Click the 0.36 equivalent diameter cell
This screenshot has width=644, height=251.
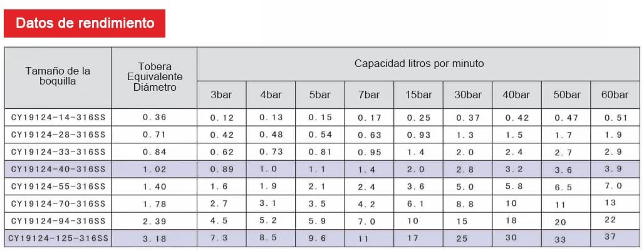coord(155,117)
